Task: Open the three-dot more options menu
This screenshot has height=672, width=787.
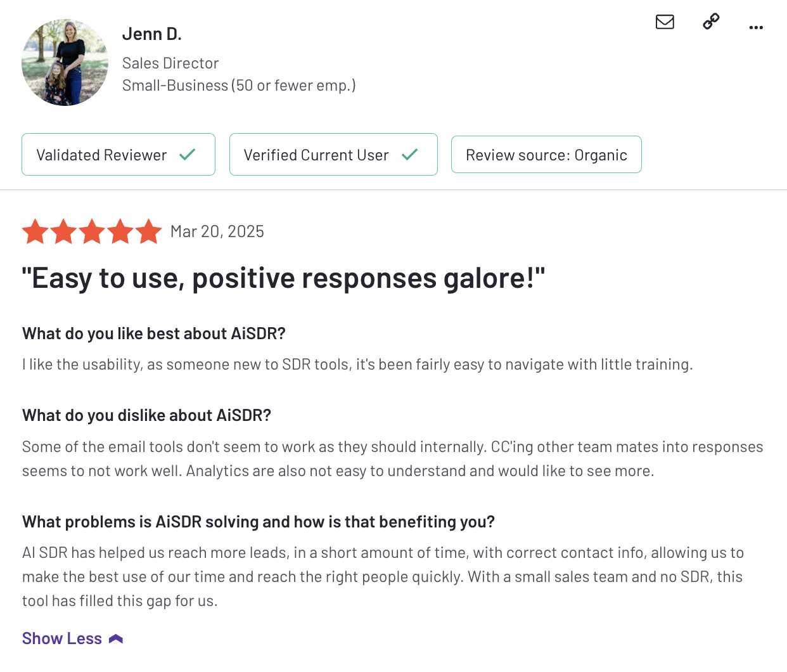Action: pyautogui.click(x=756, y=27)
